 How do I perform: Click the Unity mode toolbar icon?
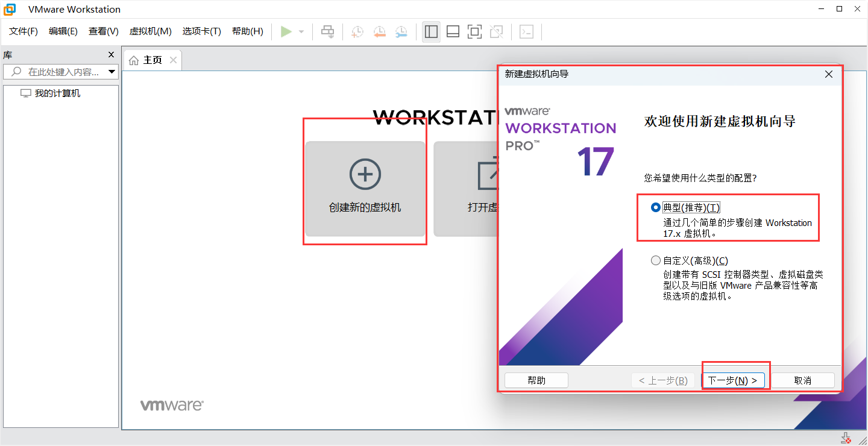[x=496, y=31]
